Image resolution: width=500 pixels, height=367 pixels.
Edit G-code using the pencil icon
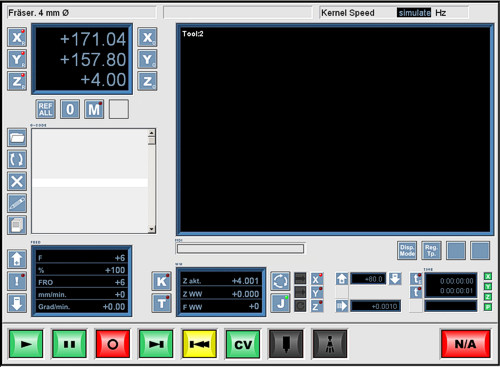coord(17,203)
